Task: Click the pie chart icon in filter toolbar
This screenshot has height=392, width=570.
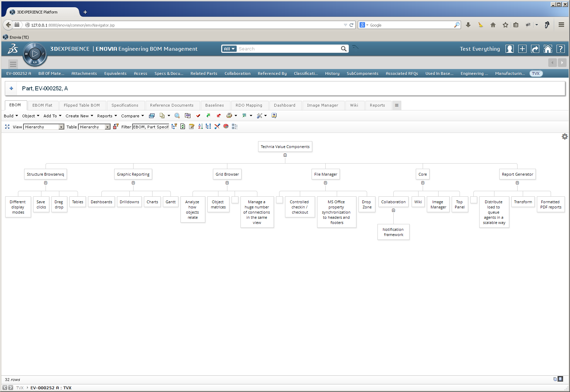Action: [226, 127]
